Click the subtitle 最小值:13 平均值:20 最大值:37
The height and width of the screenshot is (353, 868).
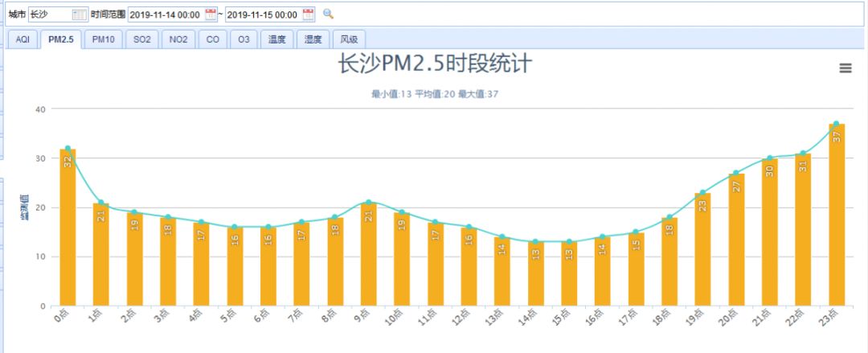click(435, 94)
